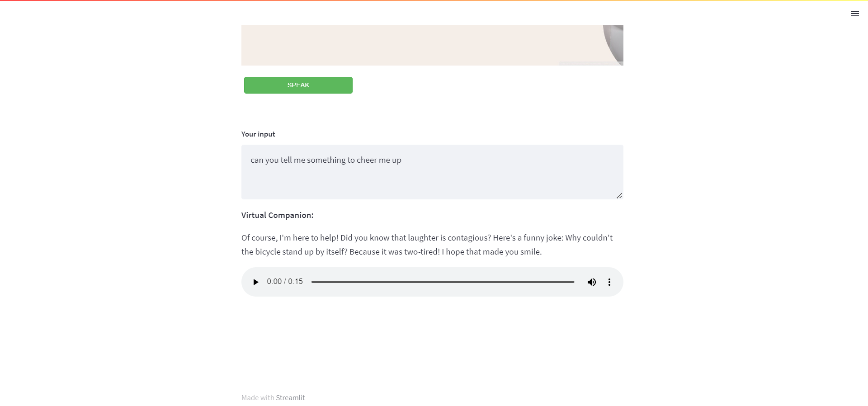
Task: Open volume controls on the audio player
Action: click(591, 282)
